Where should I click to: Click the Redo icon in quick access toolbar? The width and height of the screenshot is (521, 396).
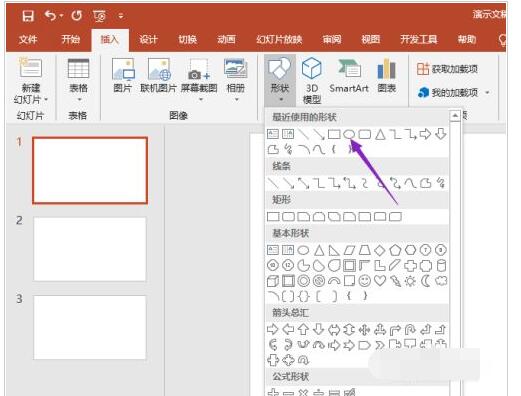click(77, 15)
